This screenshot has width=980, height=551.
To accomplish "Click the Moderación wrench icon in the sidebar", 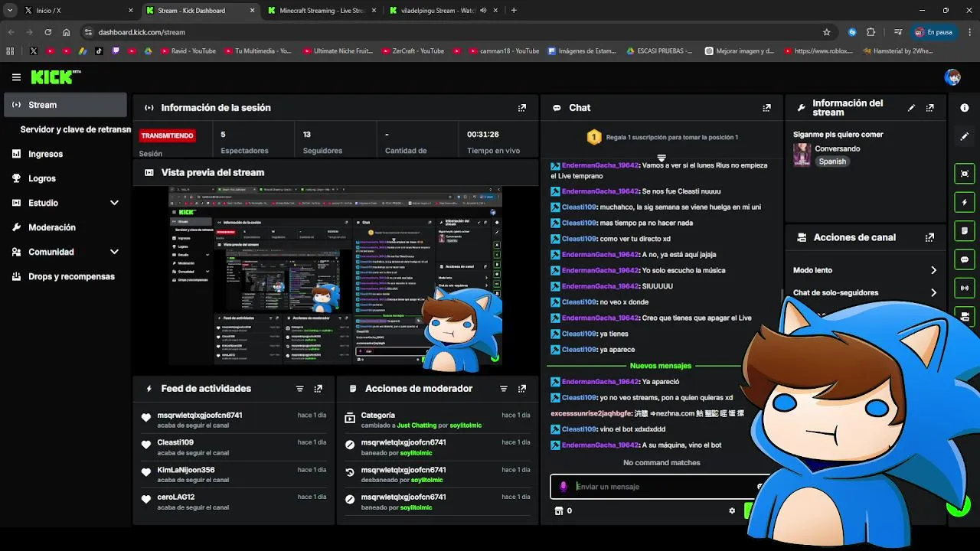I will 17,227.
